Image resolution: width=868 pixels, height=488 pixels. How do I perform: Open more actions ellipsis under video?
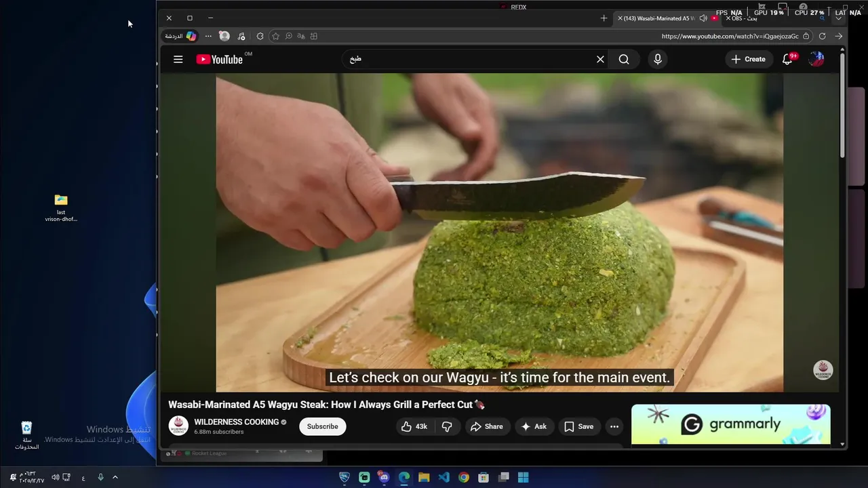click(614, 426)
